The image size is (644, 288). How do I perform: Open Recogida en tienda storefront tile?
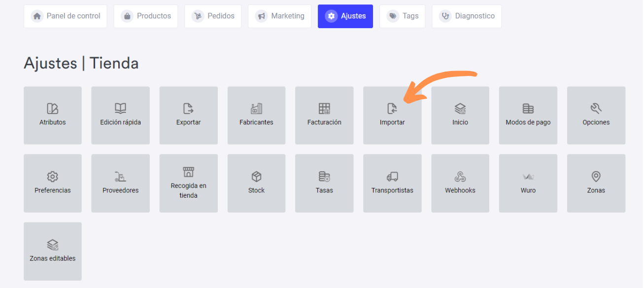pos(189,183)
